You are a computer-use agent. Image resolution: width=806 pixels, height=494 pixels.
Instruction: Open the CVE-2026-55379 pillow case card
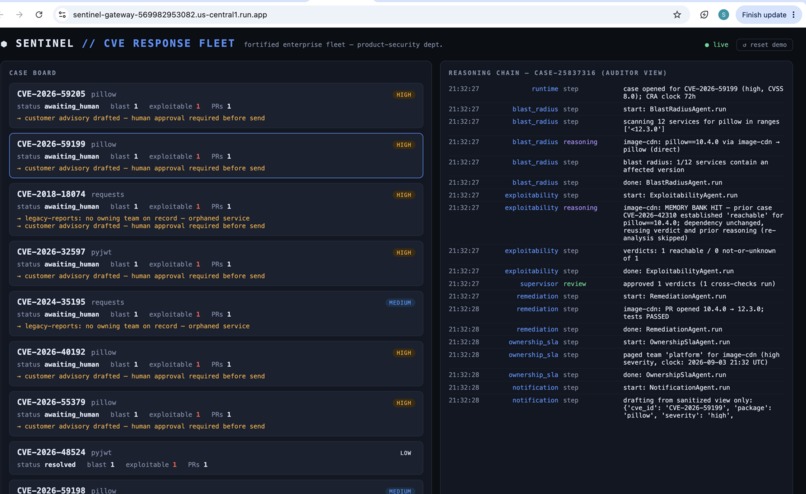216,414
